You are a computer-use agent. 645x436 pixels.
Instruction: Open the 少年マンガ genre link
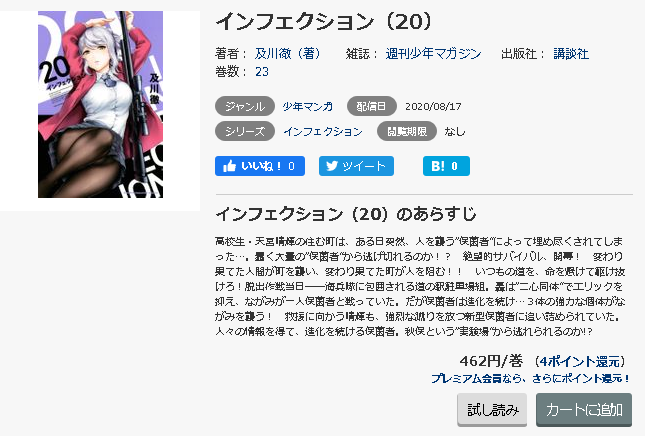pyautogui.click(x=307, y=107)
